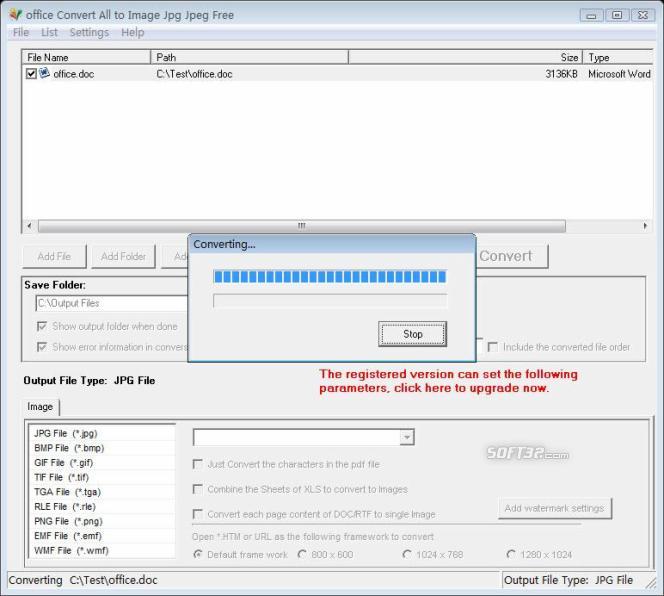The image size is (664, 596).
Task: Choose the 1024 x 768 frame size
Action: click(x=407, y=554)
